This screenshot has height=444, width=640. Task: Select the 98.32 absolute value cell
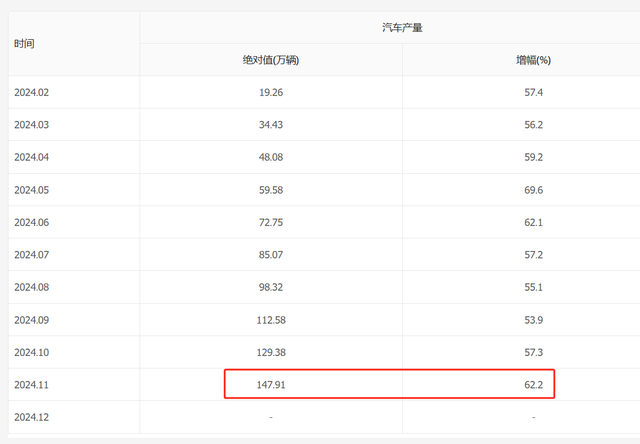(x=271, y=287)
